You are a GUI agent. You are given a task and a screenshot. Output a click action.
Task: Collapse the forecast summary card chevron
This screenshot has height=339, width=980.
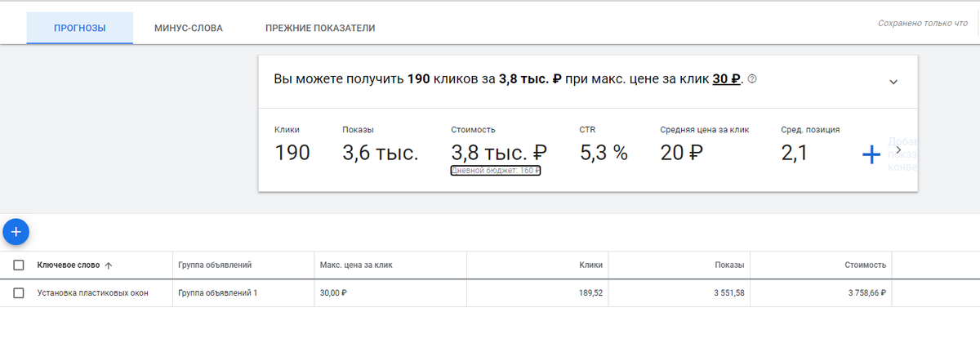[x=893, y=82]
